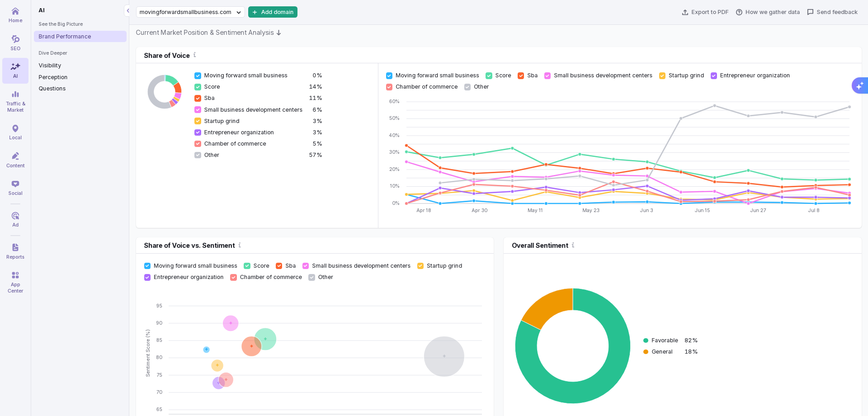Screen dimensions: 868x416
Task: Click the floating AI sparkle assistant button
Action: pyautogui.click(x=859, y=85)
